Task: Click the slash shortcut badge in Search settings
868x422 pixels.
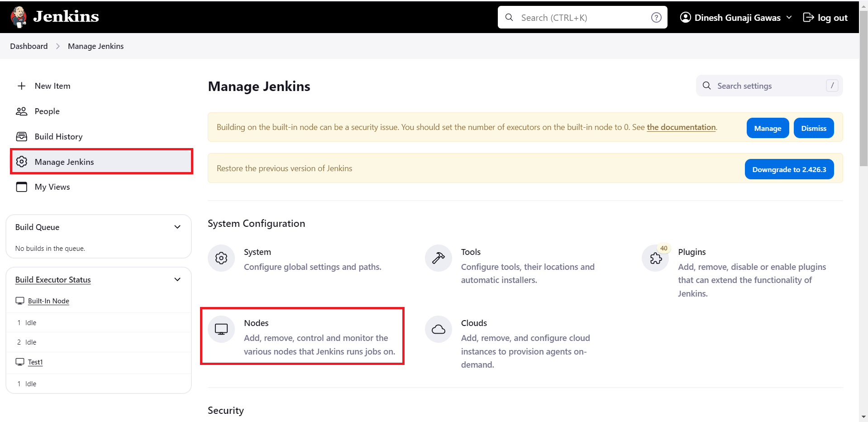Action: tap(832, 86)
